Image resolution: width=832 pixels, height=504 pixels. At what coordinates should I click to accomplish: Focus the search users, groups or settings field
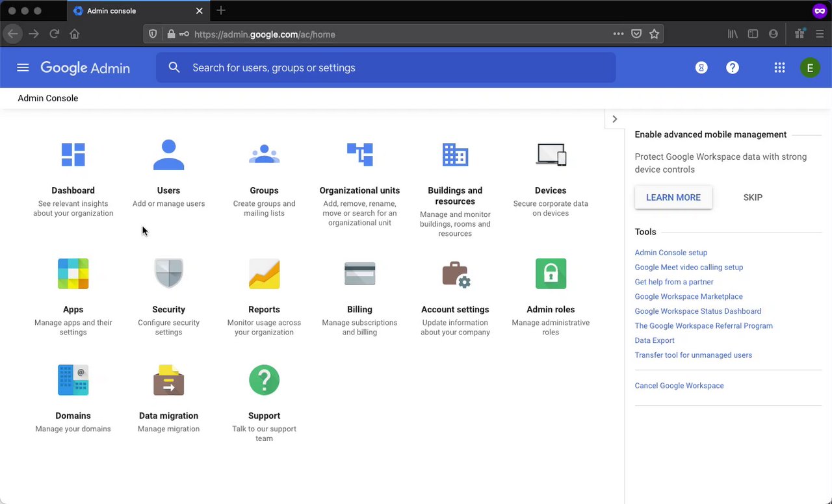[390, 68]
